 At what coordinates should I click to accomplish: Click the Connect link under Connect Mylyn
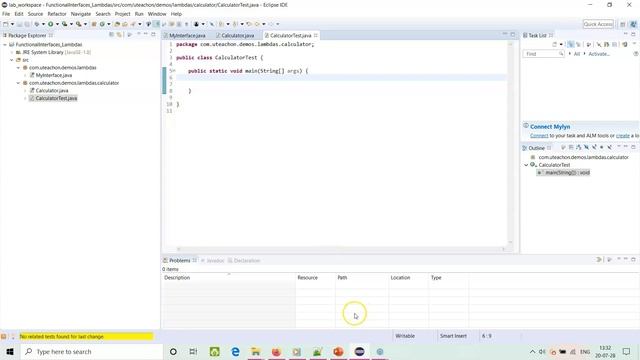click(539, 136)
